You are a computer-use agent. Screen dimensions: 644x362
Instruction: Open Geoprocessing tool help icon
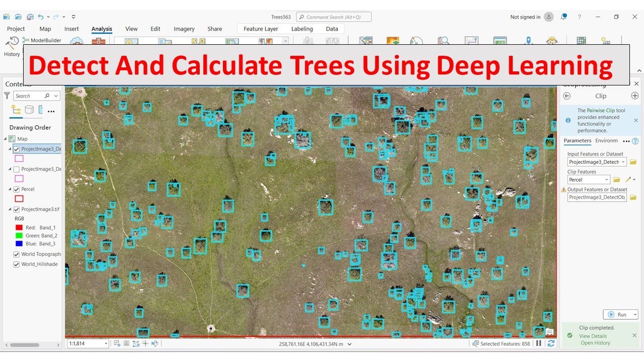pyautogui.click(x=635, y=141)
